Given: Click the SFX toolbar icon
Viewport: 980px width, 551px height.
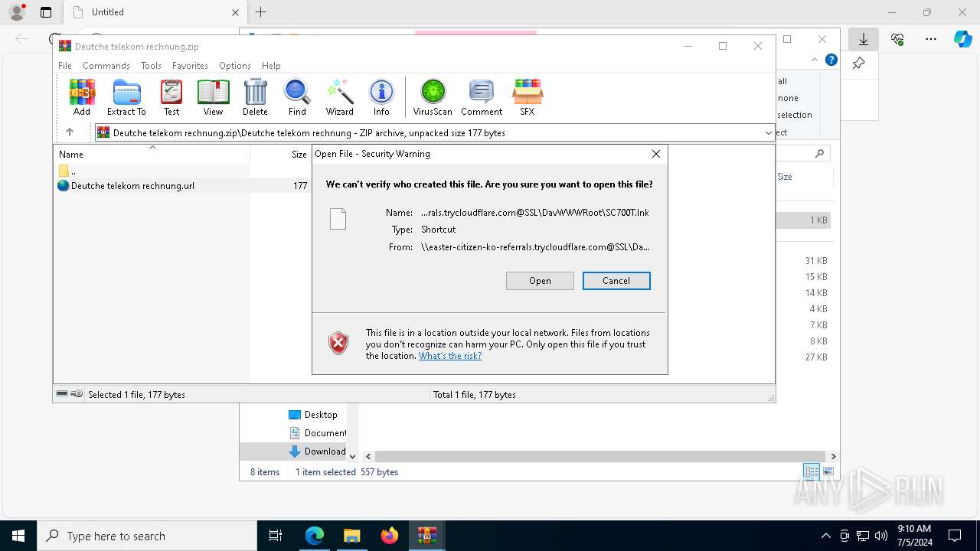Looking at the screenshot, I should click(x=528, y=97).
